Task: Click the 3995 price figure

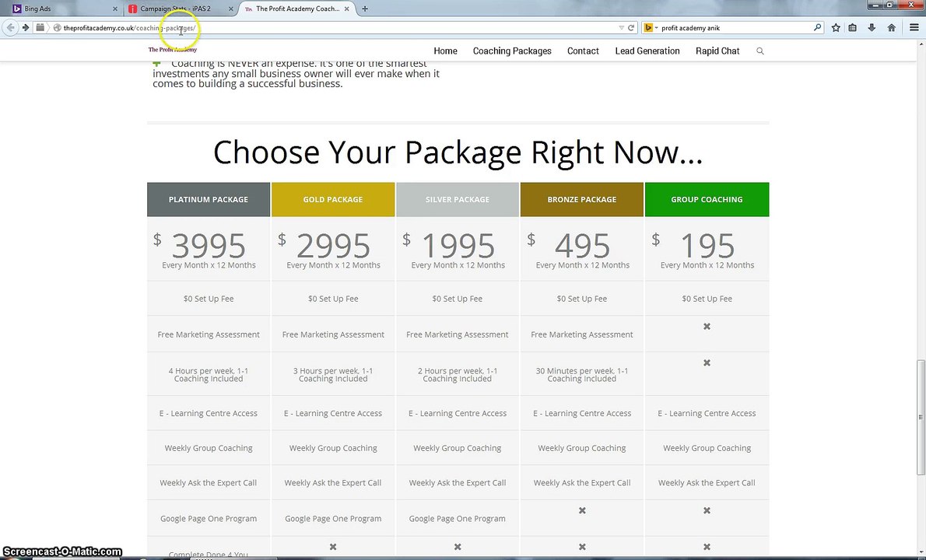Action: (209, 246)
